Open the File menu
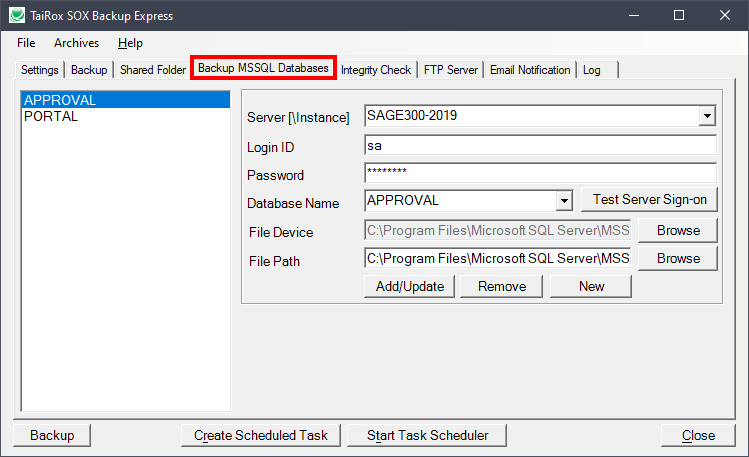 (x=26, y=43)
